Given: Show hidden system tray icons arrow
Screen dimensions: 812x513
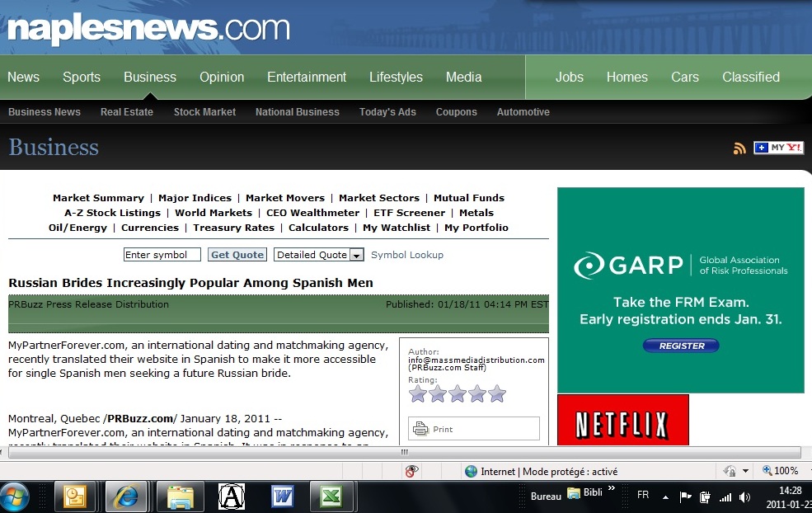Looking at the screenshot, I should pos(665,496).
